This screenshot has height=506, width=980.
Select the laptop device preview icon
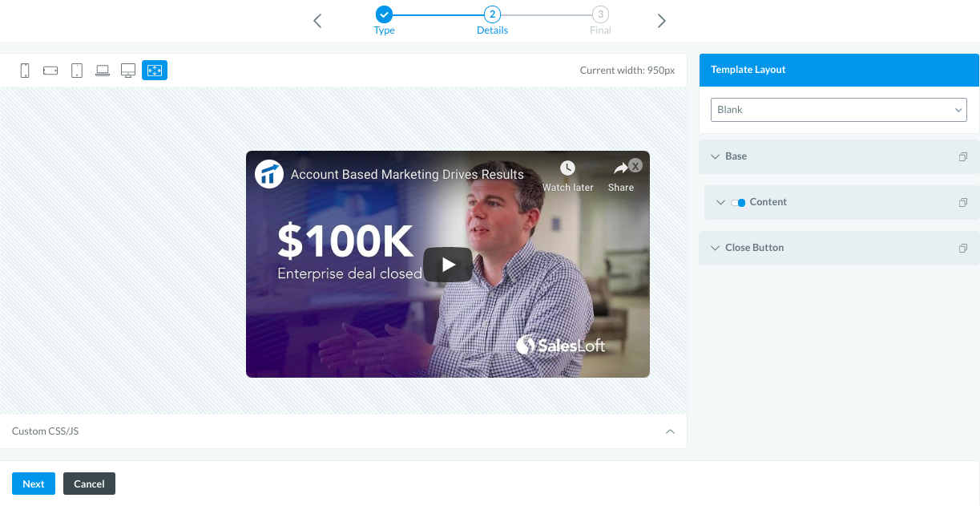pyautogui.click(x=103, y=71)
